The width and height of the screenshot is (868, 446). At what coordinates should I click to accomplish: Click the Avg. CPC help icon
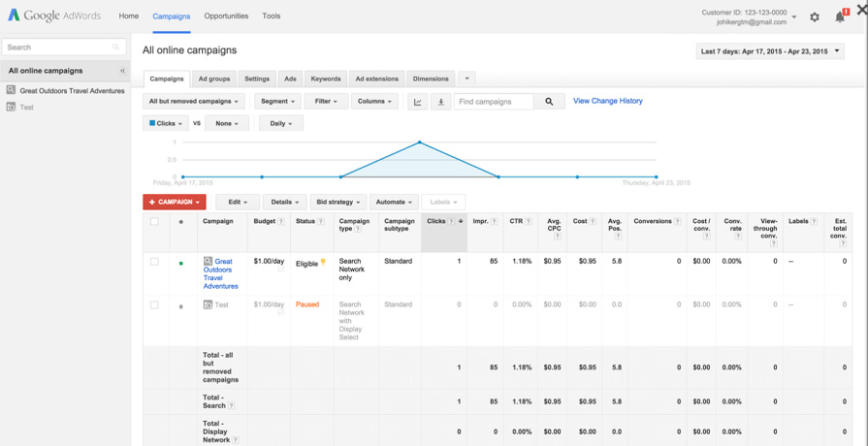(557, 237)
